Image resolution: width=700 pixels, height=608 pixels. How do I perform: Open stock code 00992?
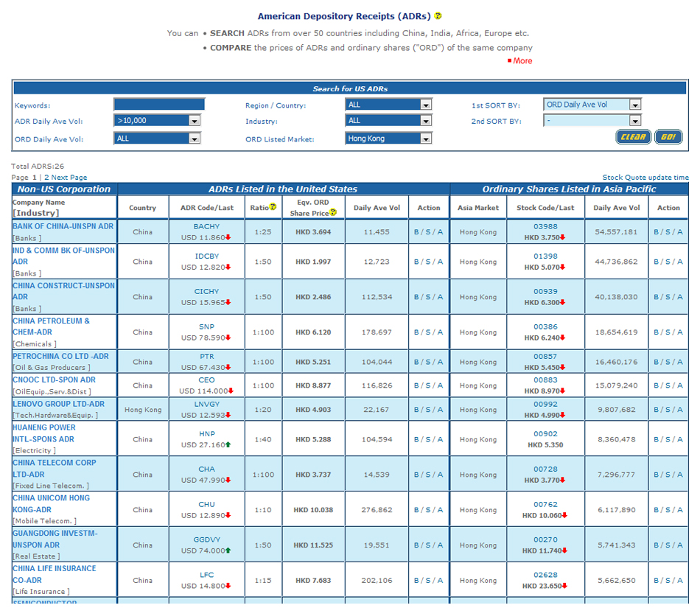pyautogui.click(x=545, y=404)
